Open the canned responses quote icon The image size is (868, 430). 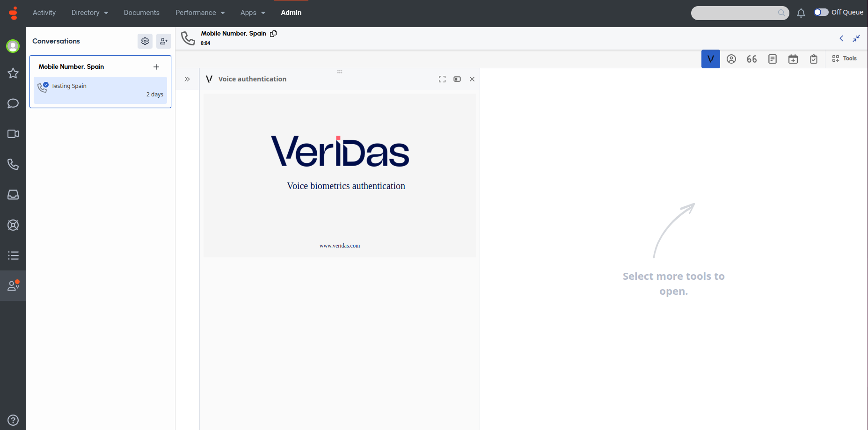click(752, 59)
